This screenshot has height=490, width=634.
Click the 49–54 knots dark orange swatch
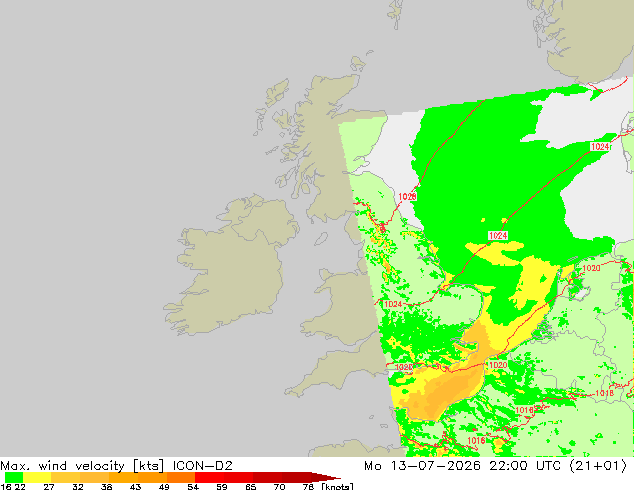coord(181,477)
